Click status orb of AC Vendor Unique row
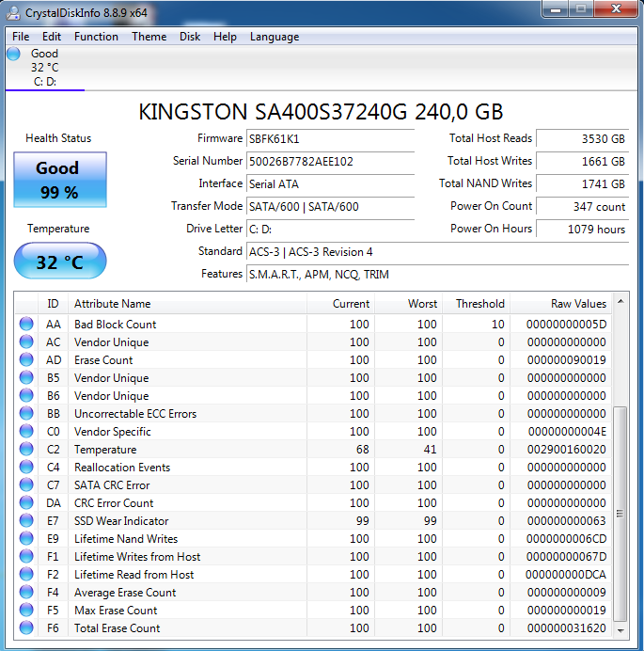Screen dimensions: 644x651 click(26, 341)
